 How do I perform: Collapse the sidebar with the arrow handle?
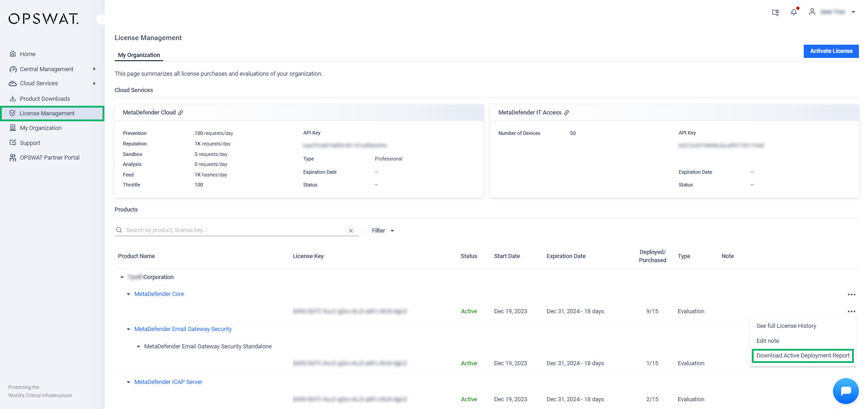(101, 19)
